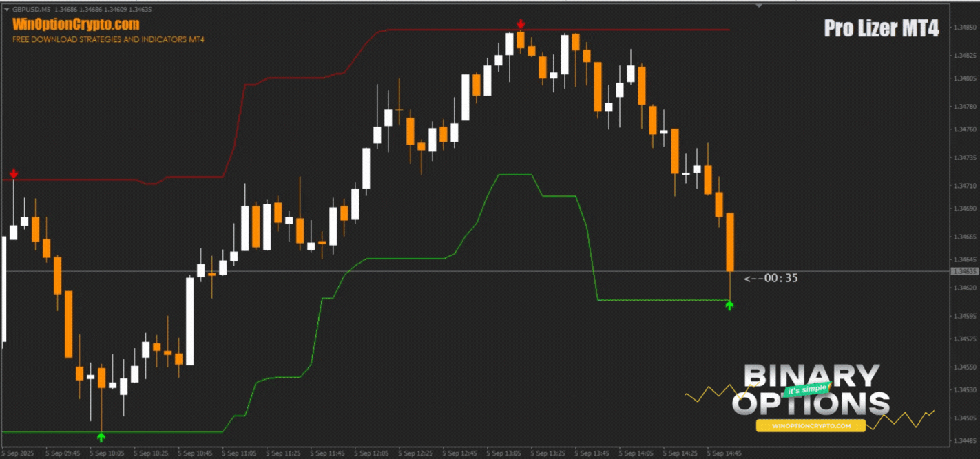Click the Free Download Strategies text
The image size is (980, 459).
[x=108, y=39]
